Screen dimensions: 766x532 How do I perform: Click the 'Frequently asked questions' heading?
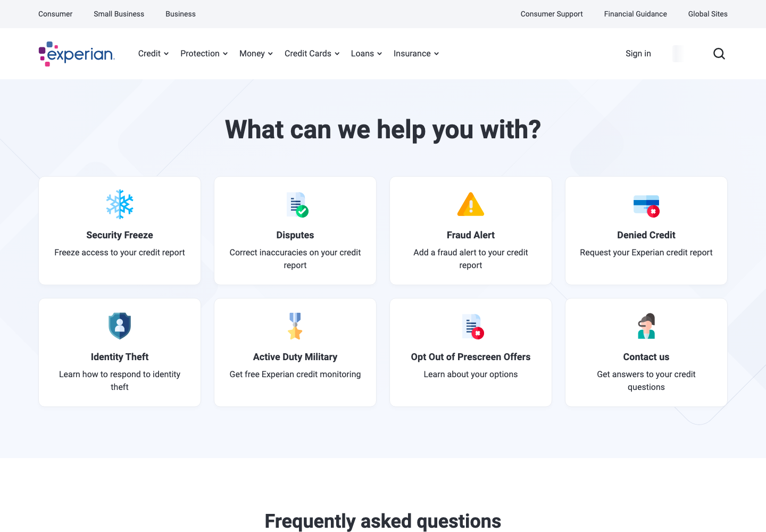(383, 521)
